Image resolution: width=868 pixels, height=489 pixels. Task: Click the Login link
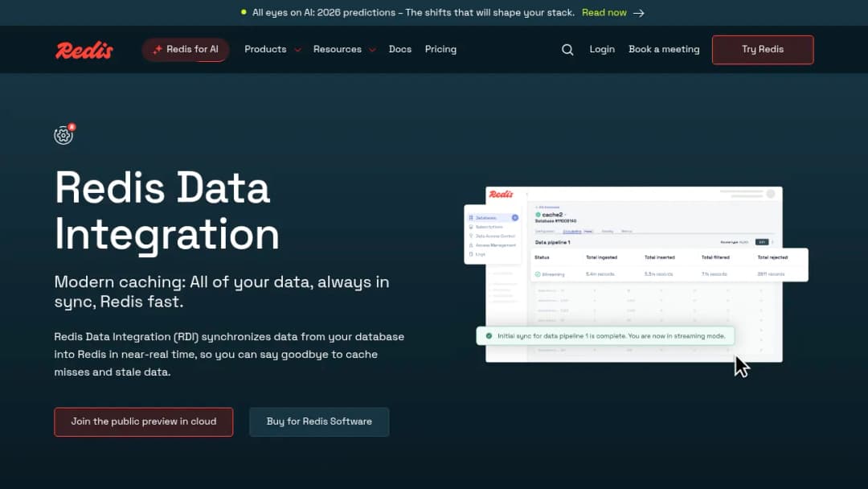pyautogui.click(x=602, y=49)
